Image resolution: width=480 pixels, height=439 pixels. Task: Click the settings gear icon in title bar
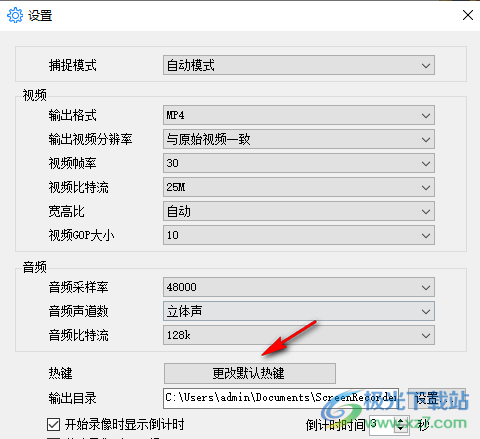(x=15, y=15)
